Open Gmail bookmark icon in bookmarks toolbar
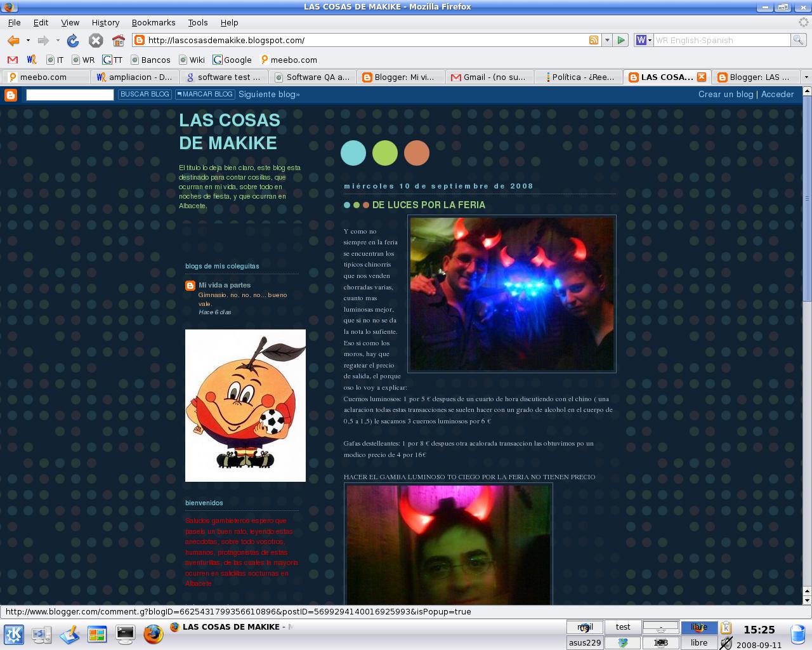812x650 pixels. point(12,60)
